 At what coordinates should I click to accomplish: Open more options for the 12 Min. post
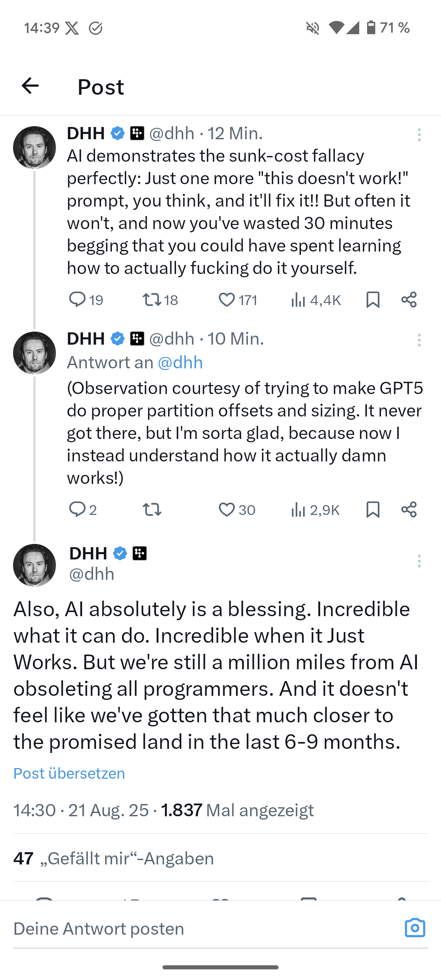(x=419, y=135)
